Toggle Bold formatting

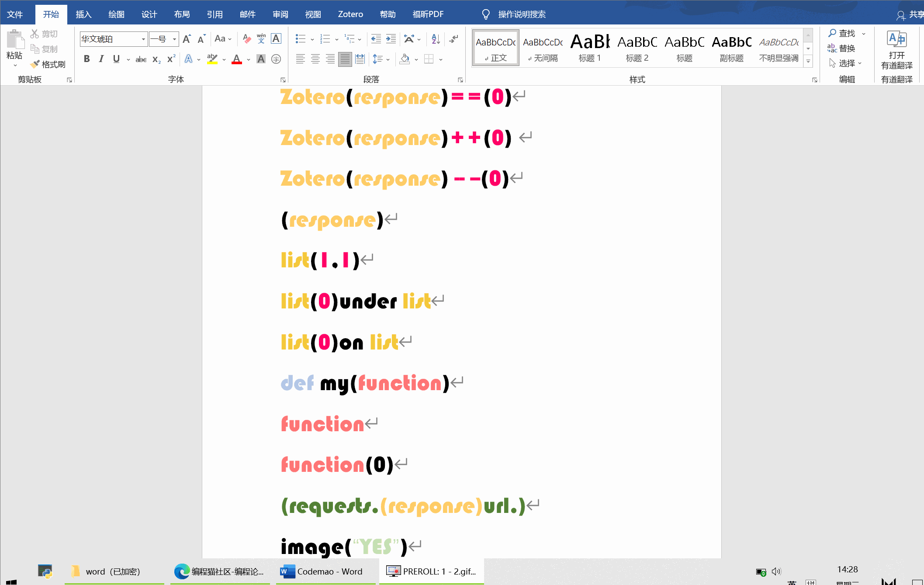pyautogui.click(x=87, y=59)
